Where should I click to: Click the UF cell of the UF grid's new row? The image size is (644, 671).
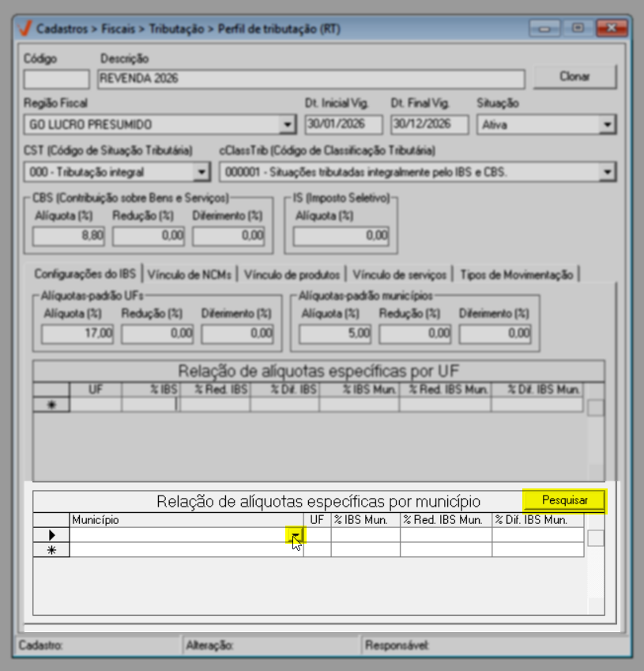coord(96,405)
